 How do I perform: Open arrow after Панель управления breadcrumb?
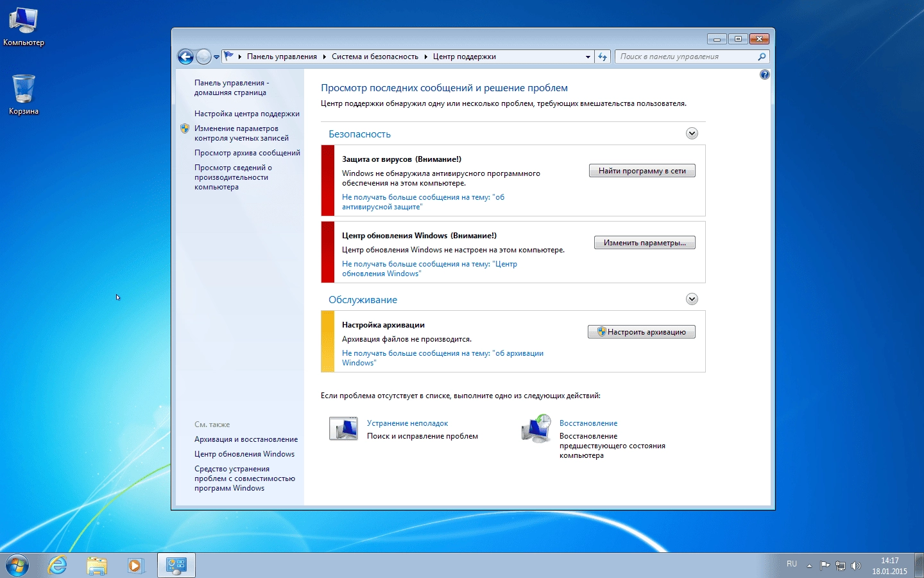click(324, 57)
